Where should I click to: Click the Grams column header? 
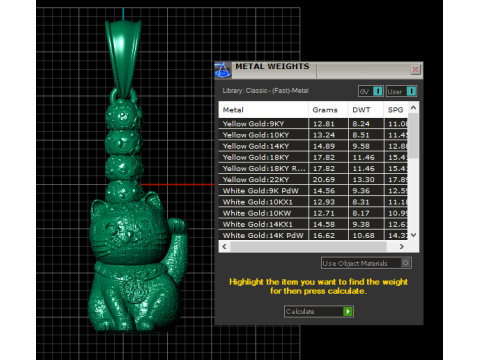(x=328, y=110)
